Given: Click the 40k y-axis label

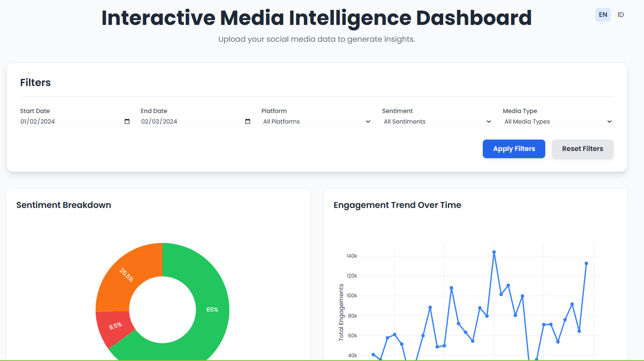Looking at the screenshot, I should 352,355.
